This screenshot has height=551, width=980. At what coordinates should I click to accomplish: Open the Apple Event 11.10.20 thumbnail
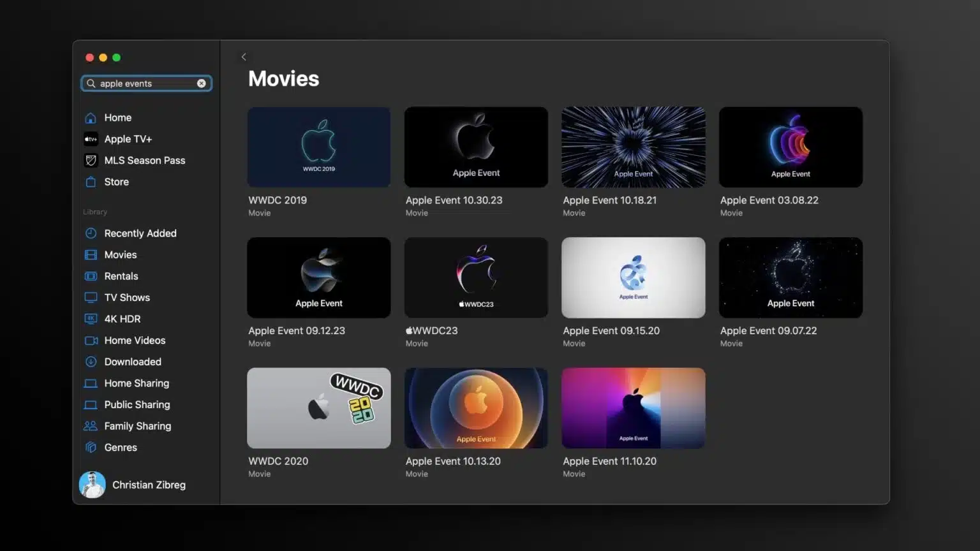tap(634, 408)
